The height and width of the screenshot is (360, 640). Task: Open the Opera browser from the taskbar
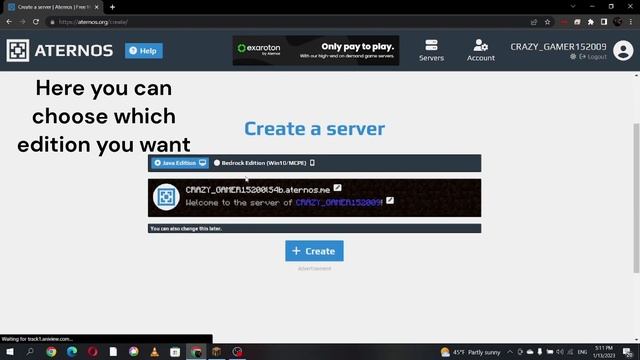(93, 351)
